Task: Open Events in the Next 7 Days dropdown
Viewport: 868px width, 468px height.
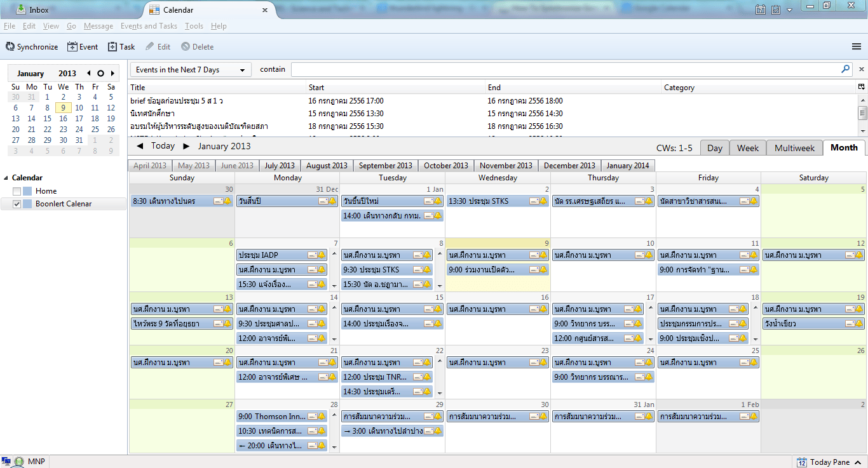Action: click(x=191, y=70)
